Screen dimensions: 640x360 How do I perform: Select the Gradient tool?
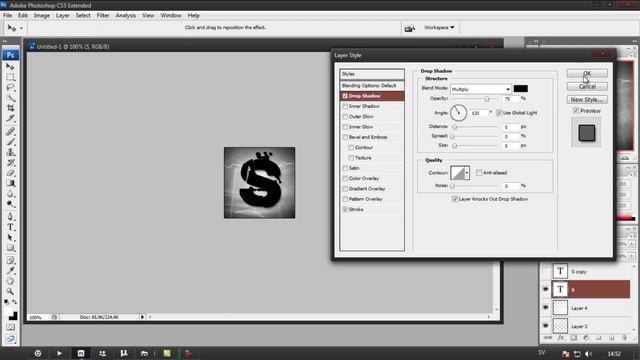click(10, 183)
